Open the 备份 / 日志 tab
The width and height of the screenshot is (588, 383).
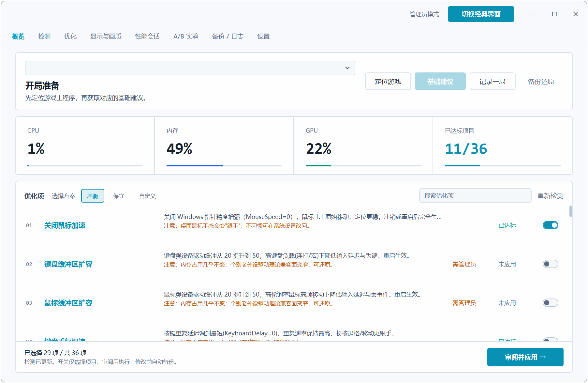coord(228,36)
